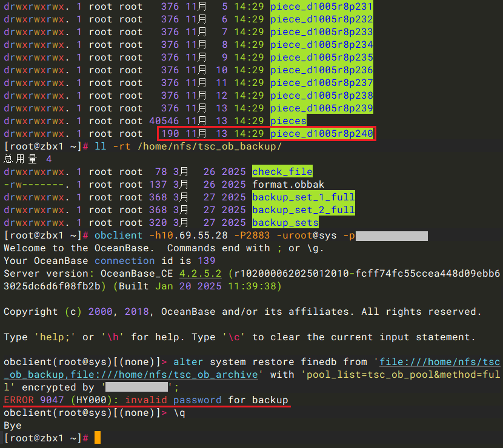The width and height of the screenshot is (503, 448).
Task: Click the piece_d1005r8p240 directory name
Action: pyautogui.click(x=321, y=134)
